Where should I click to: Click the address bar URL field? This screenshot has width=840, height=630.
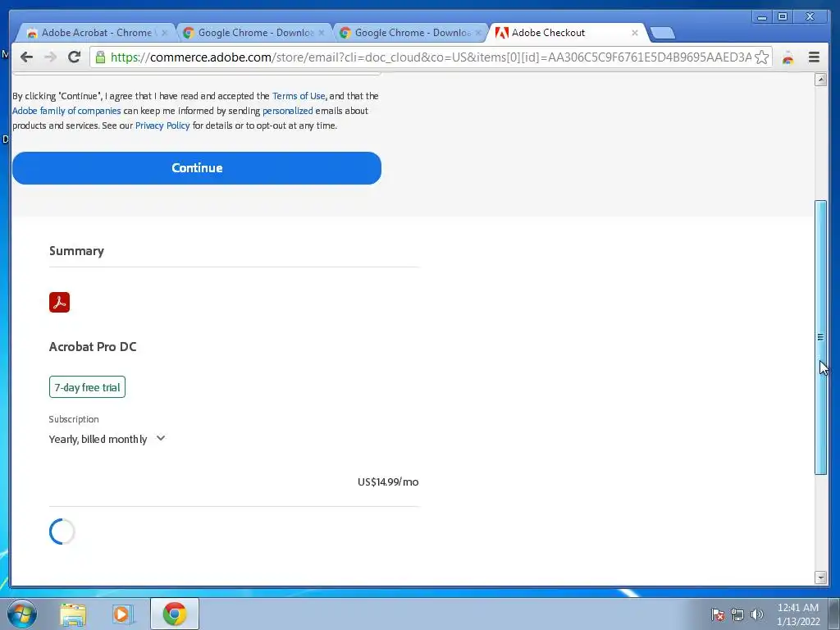coord(431,57)
